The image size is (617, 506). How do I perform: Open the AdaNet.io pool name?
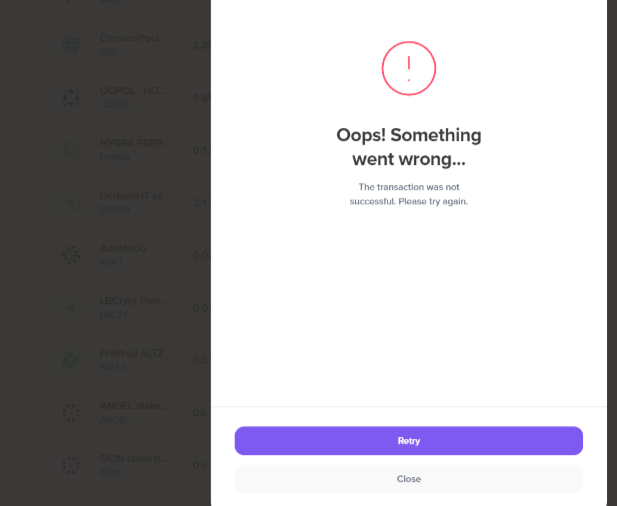coord(124,248)
